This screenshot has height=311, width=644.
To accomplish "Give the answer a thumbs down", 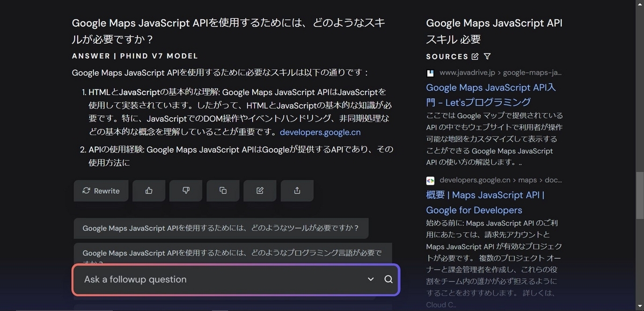I will 186,191.
